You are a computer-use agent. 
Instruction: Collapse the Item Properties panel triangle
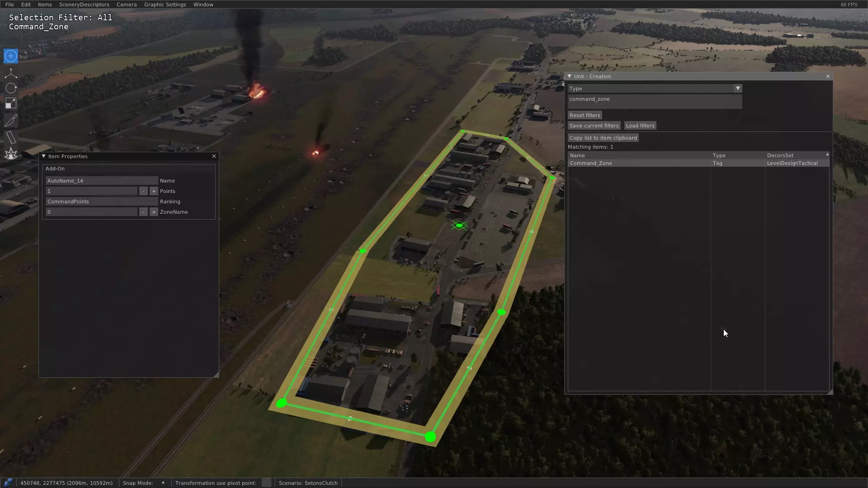[x=44, y=156]
